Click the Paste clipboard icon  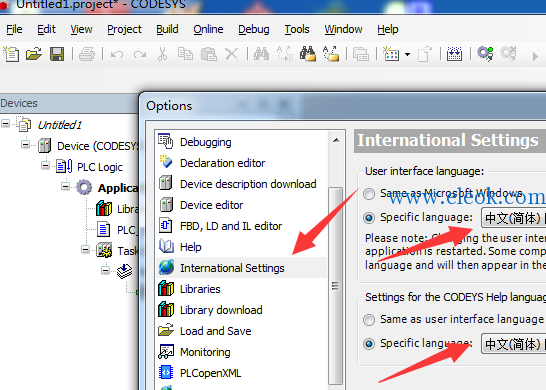(209, 54)
